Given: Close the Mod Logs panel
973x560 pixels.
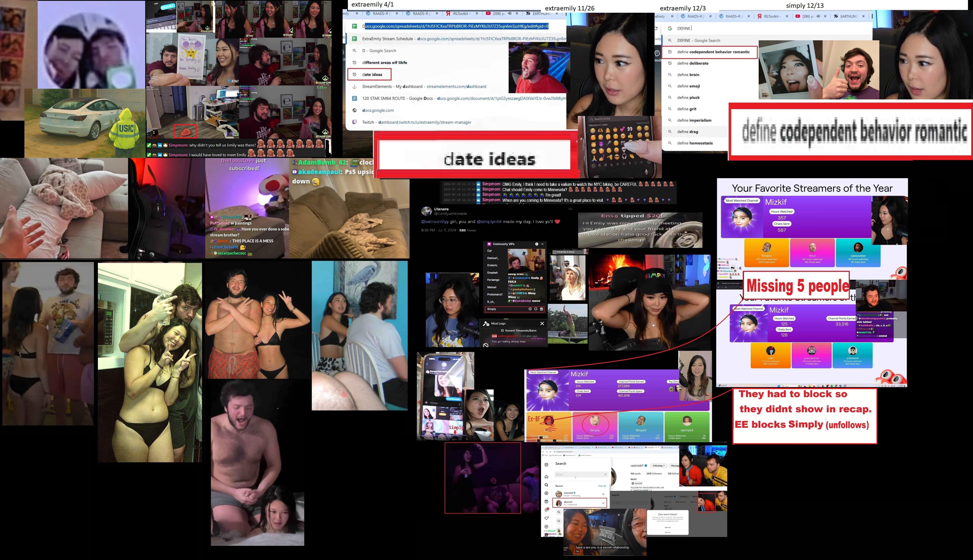Looking at the screenshot, I should 542,323.
